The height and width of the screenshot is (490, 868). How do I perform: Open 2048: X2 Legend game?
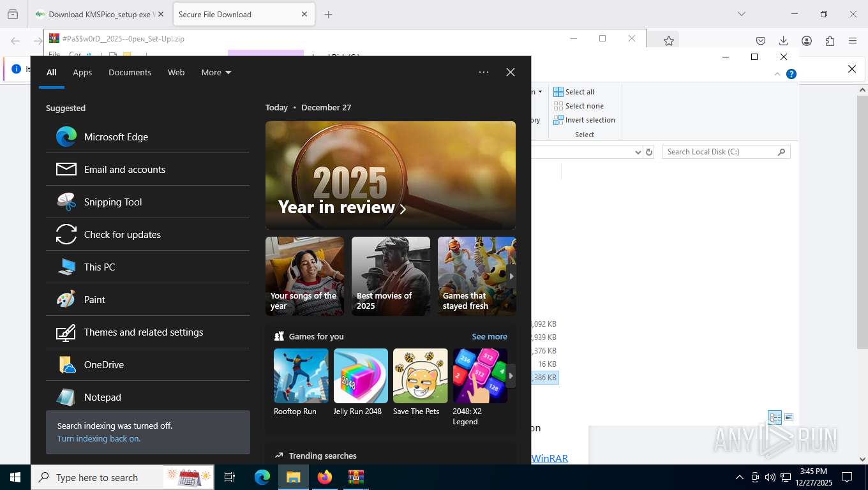[480, 387]
